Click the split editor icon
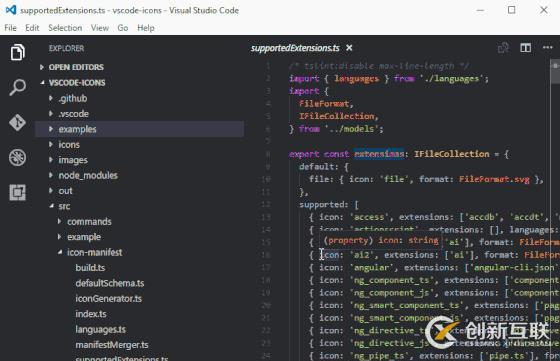This screenshot has height=361, width=560. coord(525,47)
